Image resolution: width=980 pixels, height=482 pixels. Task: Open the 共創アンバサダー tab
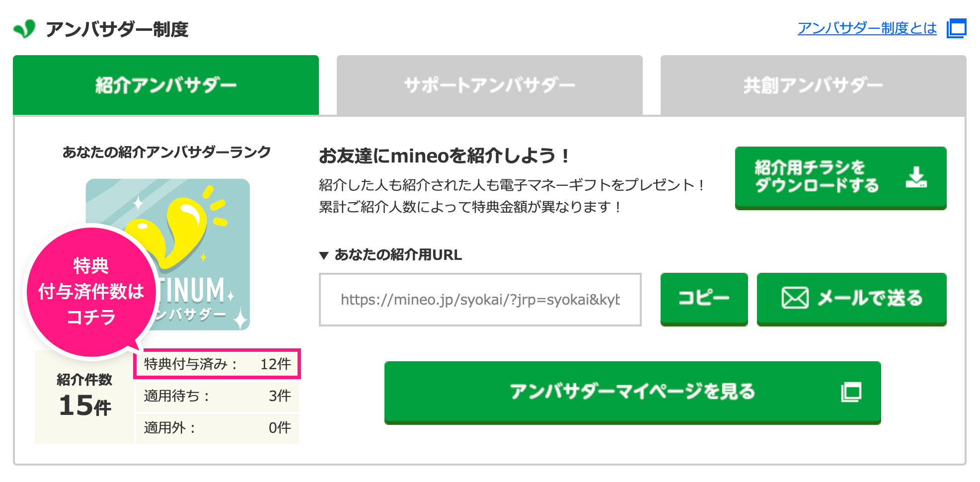click(x=813, y=85)
